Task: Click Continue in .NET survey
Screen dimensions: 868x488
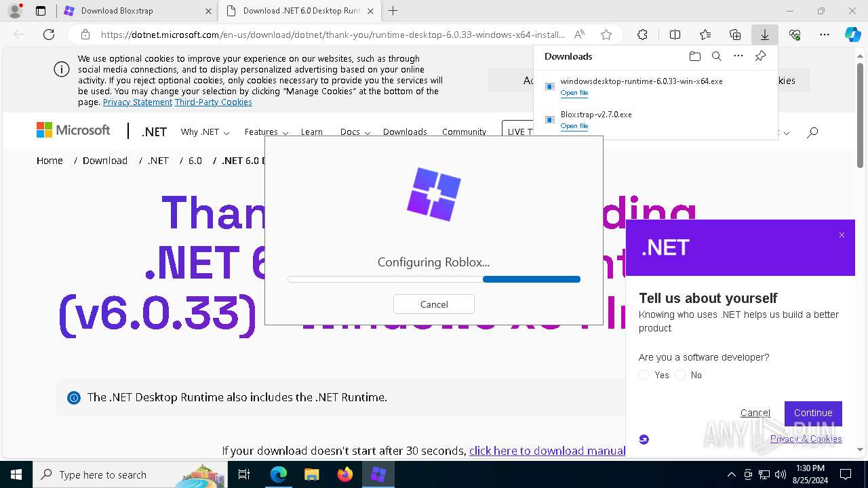Action: pos(813,413)
